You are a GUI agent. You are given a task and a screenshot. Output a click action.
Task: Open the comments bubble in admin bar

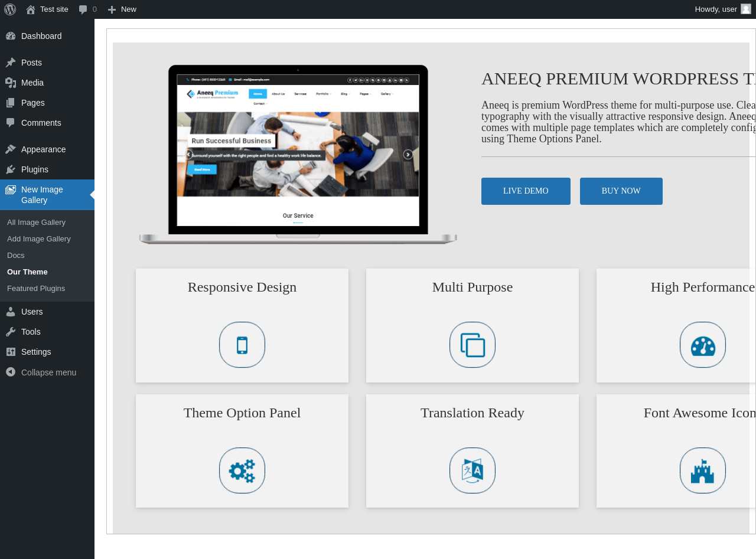pos(87,9)
